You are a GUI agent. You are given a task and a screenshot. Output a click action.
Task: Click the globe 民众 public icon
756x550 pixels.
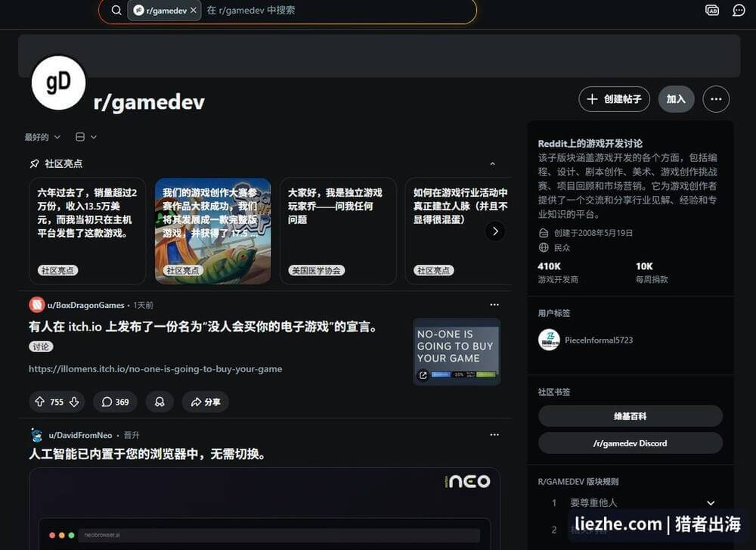pos(544,247)
